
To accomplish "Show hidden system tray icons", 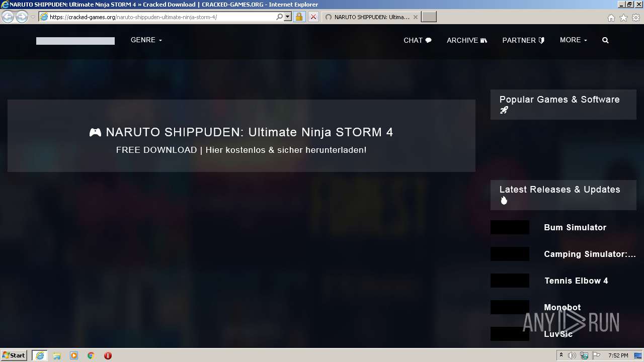I will tap(561, 355).
